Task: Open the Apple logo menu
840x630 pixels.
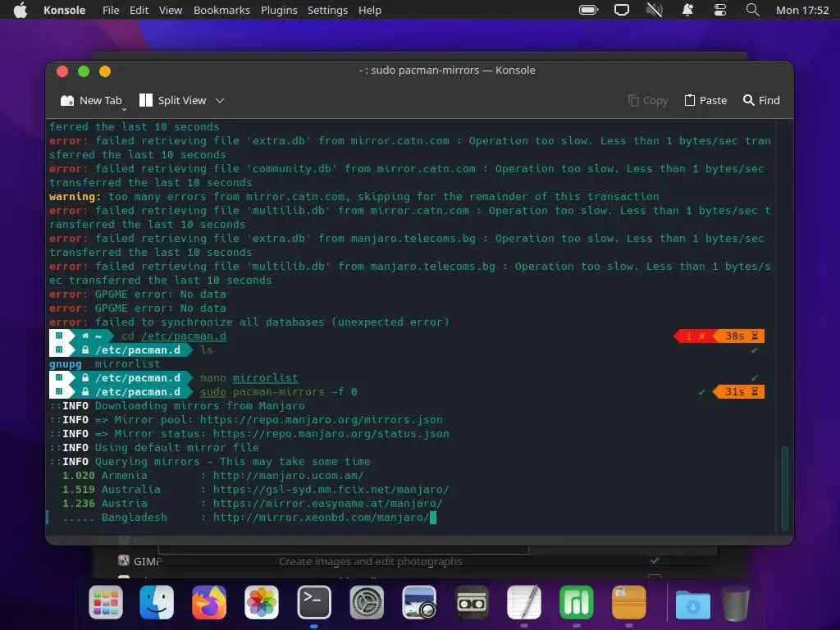Action: tap(21, 10)
